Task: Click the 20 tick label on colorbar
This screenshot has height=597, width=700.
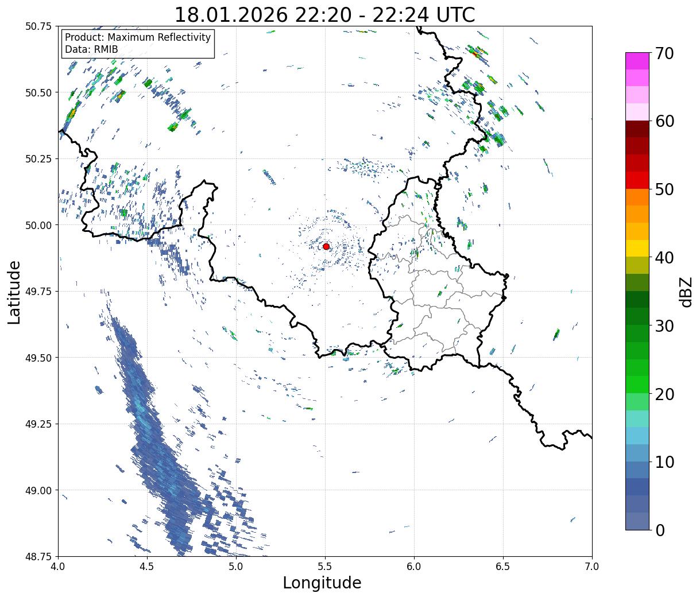Action: pos(664,394)
